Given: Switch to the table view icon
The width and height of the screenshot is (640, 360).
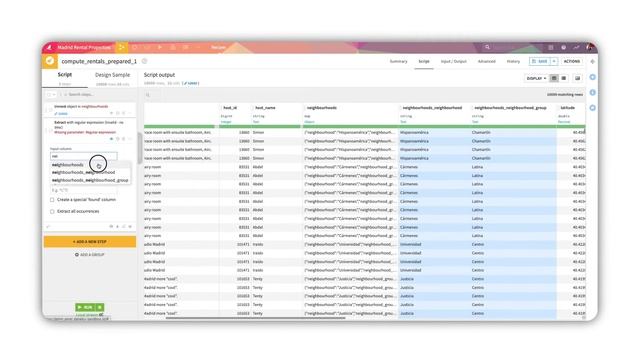Looking at the screenshot, I should pos(553,78).
